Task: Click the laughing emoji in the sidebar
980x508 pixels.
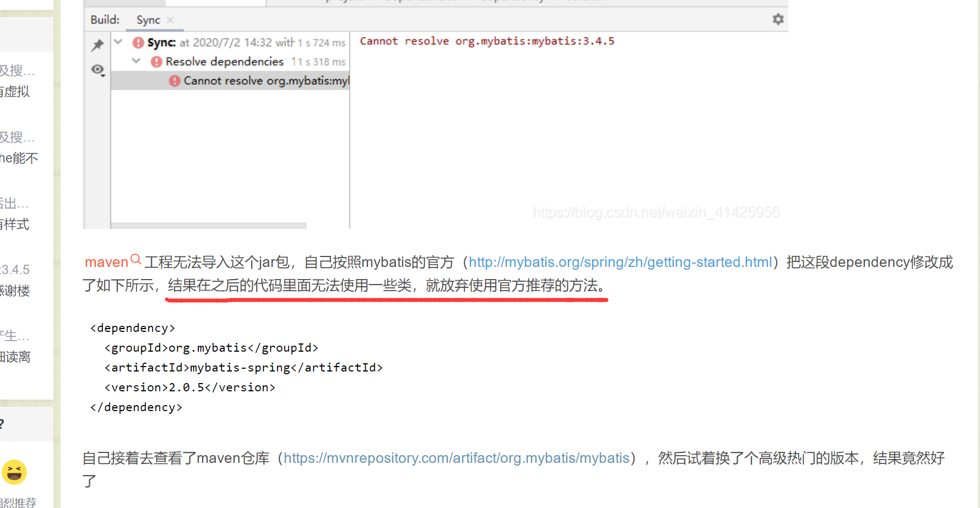Action: point(14,472)
